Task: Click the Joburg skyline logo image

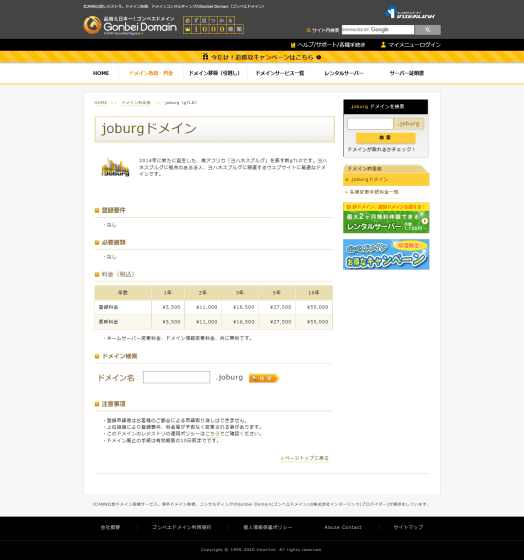Action: pos(115,167)
